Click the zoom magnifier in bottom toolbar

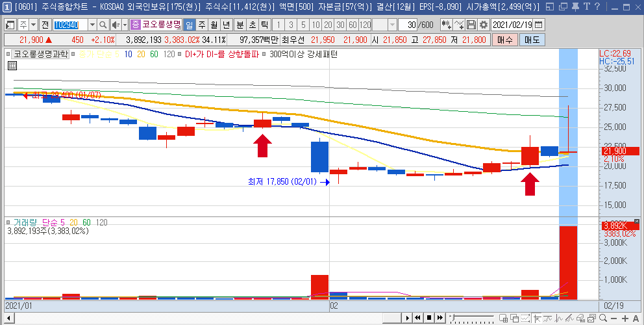coord(603,318)
